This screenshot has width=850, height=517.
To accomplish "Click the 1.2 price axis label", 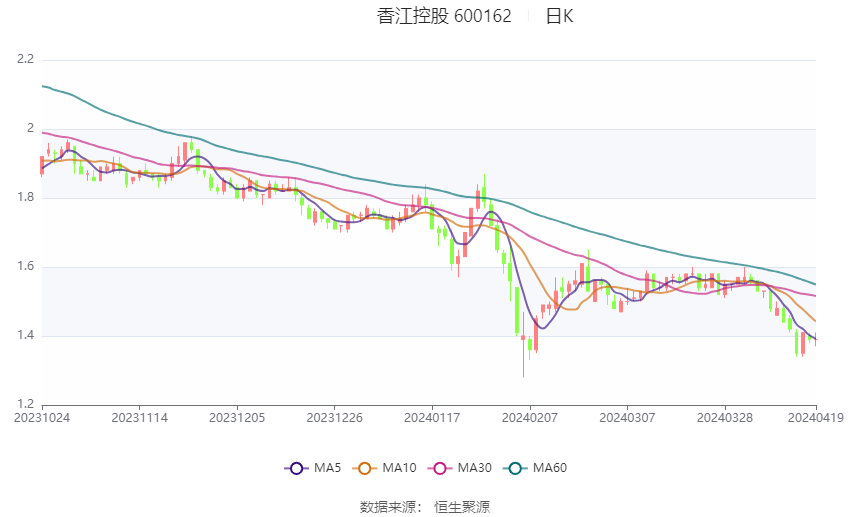I will (26, 404).
